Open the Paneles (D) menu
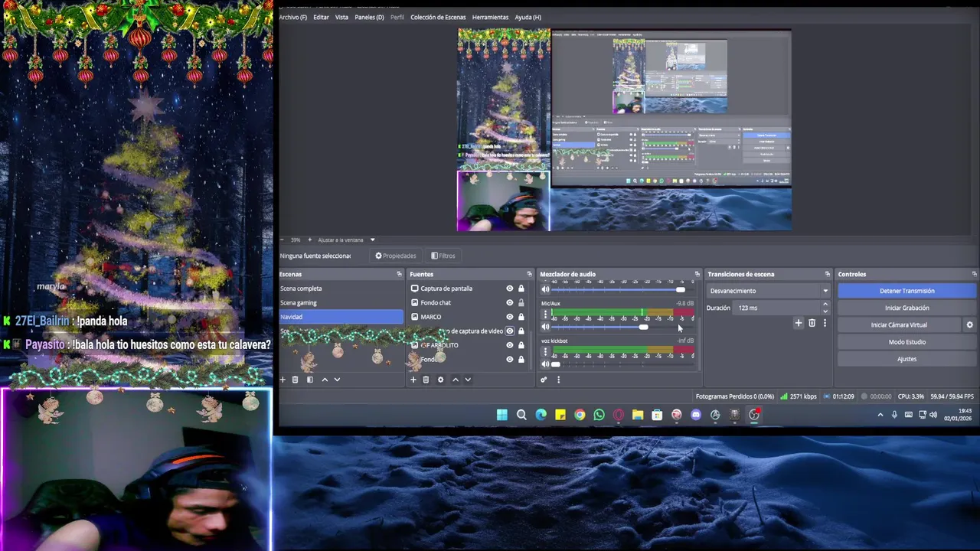 (x=369, y=17)
